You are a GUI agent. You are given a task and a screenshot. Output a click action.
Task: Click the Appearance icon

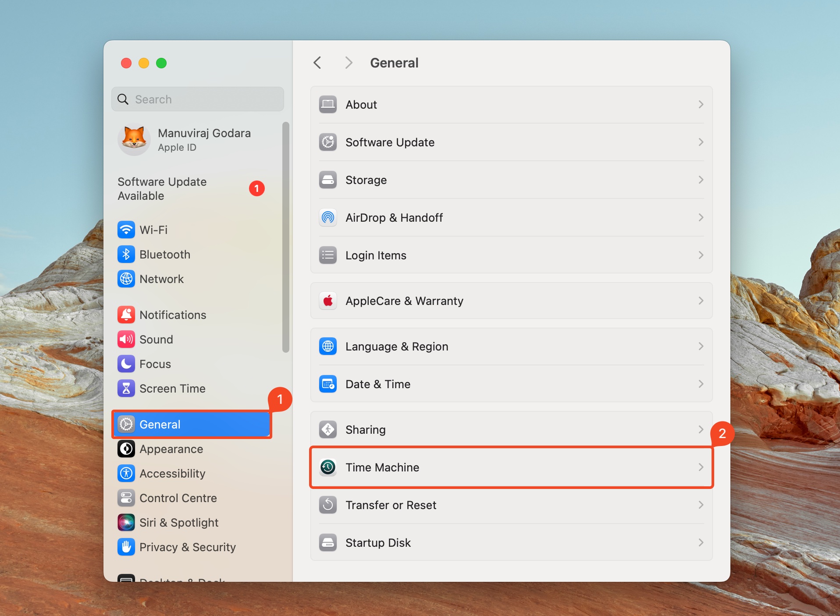point(126,449)
